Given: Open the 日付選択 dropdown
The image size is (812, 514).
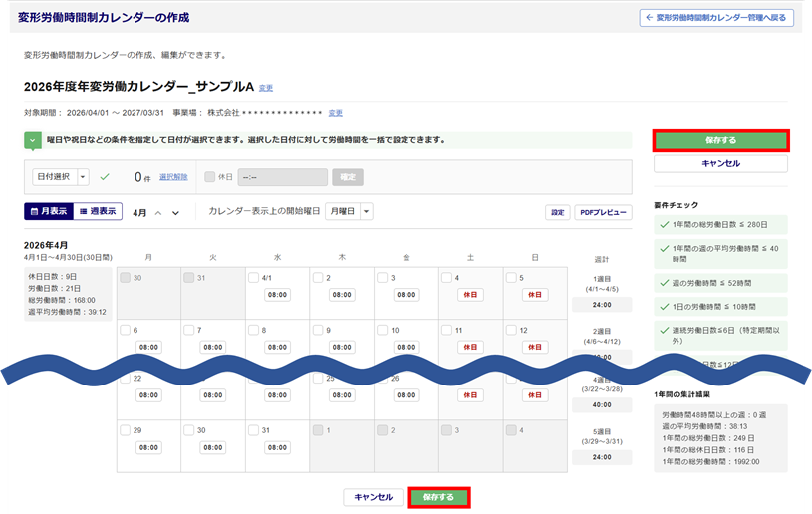Looking at the screenshot, I should [x=82, y=177].
